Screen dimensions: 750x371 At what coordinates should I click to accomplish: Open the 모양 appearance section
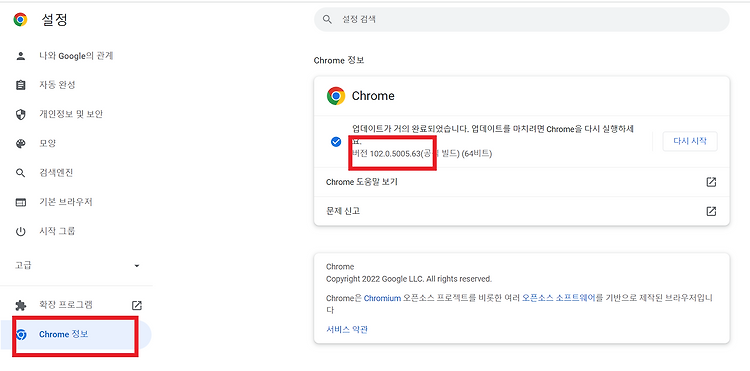tap(47, 143)
